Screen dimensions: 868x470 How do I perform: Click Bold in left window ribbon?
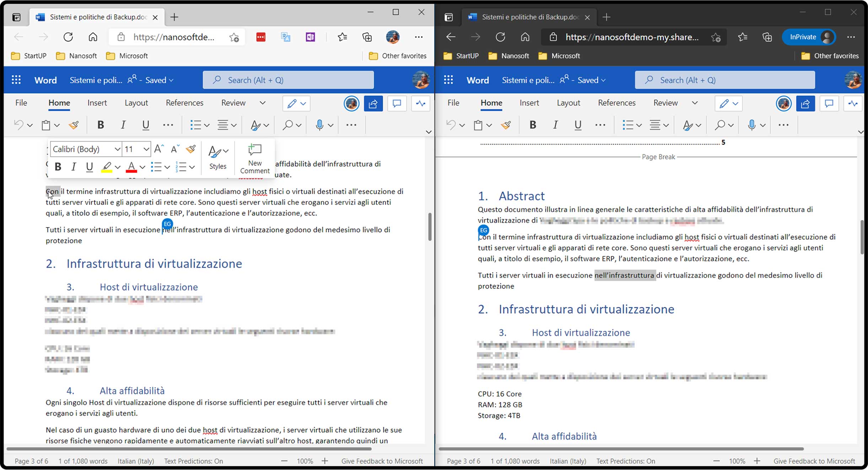coord(101,125)
